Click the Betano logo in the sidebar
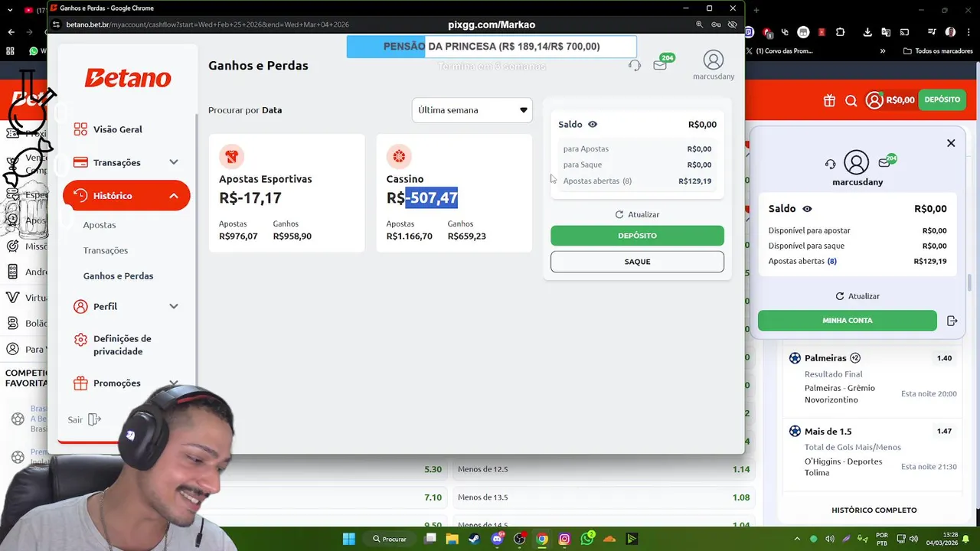The width and height of the screenshot is (980, 551). [x=127, y=78]
